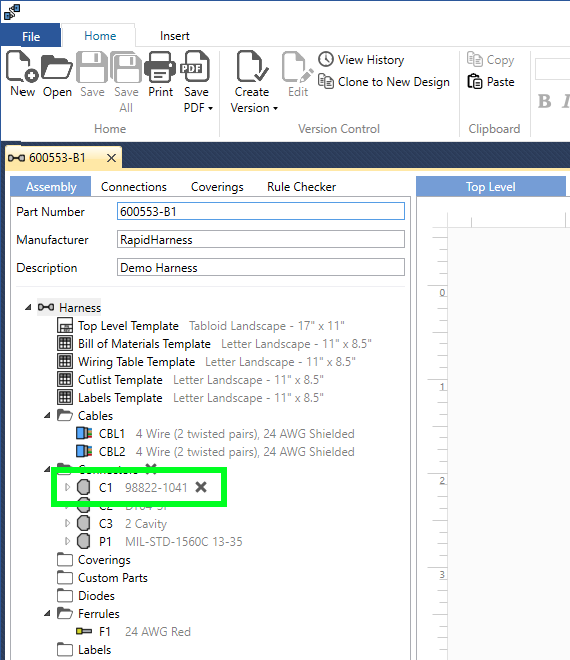The width and height of the screenshot is (570, 660).
Task: Print the harness with Print icon
Action: click(160, 67)
